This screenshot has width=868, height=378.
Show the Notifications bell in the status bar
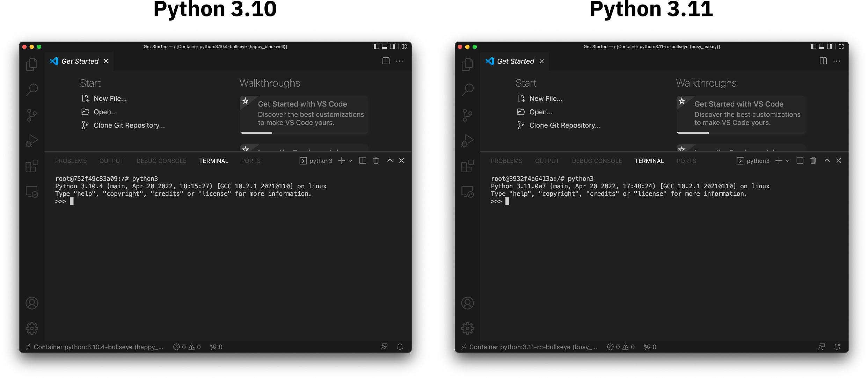pyautogui.click(x=400, y=346)
